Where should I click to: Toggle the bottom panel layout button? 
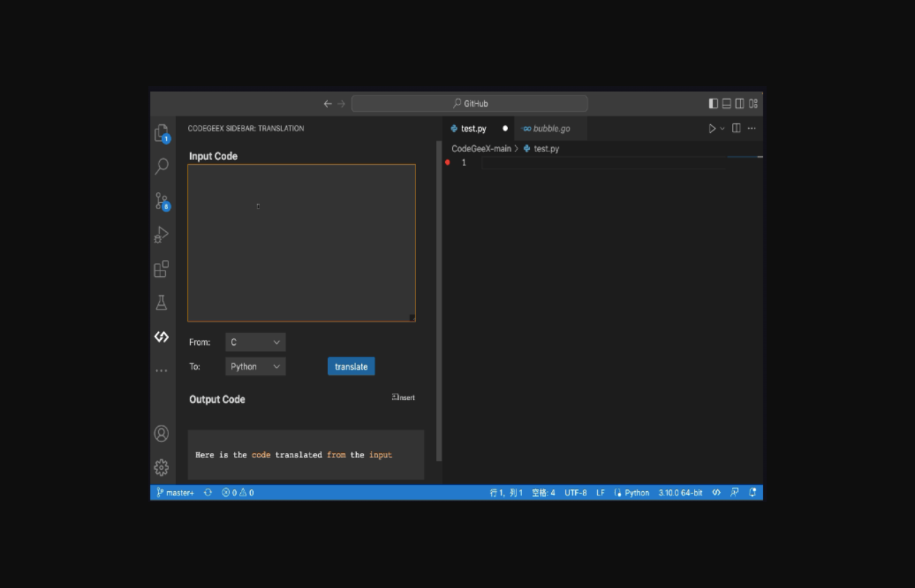[726, 104]
